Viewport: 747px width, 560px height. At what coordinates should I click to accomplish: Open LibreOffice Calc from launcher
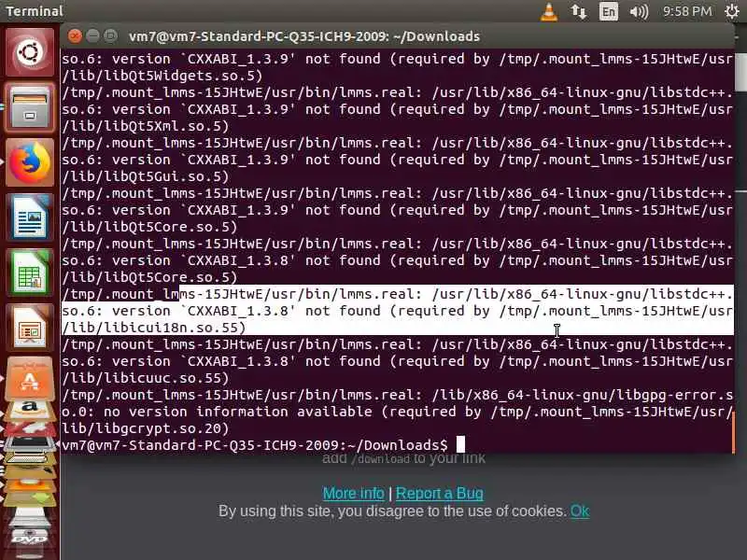pyautogui.click(x=30, y=273)
